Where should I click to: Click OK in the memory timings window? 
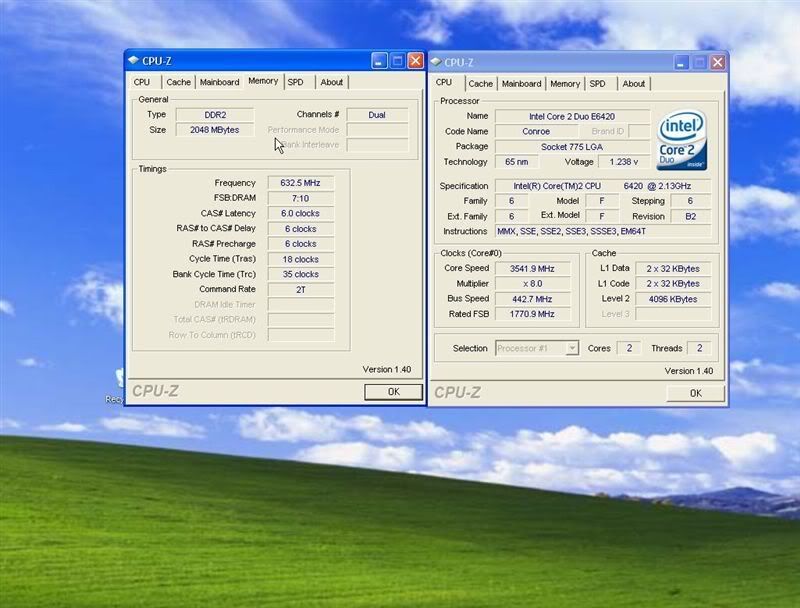pyautogui.click(x=393, y=392)
